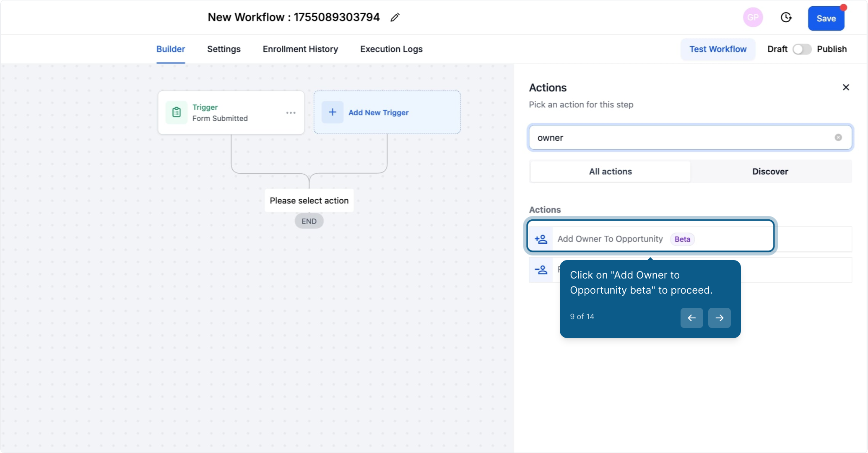Click Add New Trigger

[x=387, y=112]
